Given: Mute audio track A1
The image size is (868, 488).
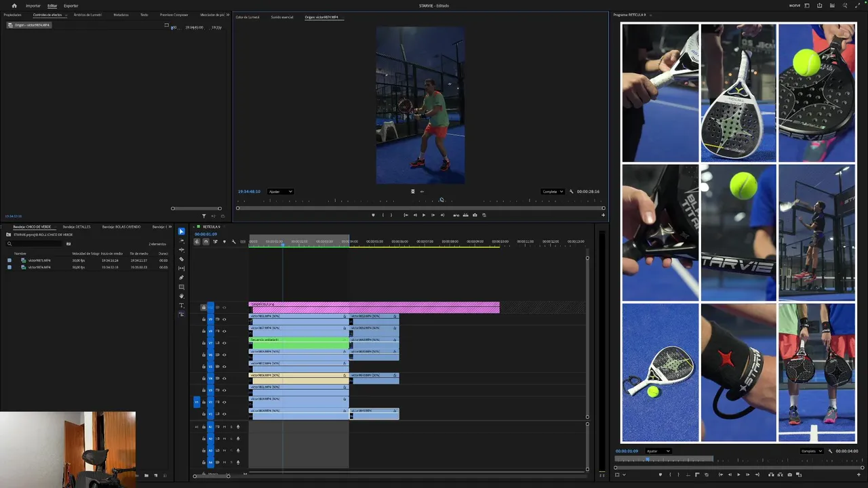Looking at the screenshot, I should [x=224, y=427].
